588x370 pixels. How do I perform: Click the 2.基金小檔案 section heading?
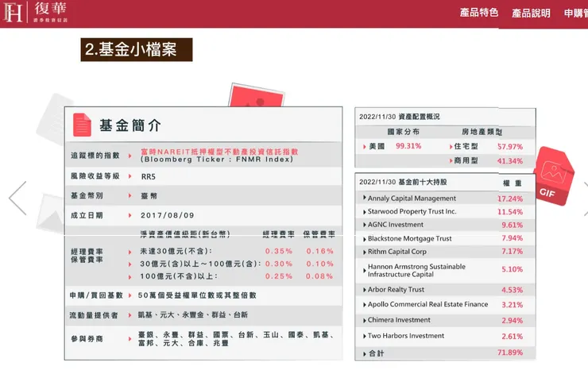click(137, 49)
